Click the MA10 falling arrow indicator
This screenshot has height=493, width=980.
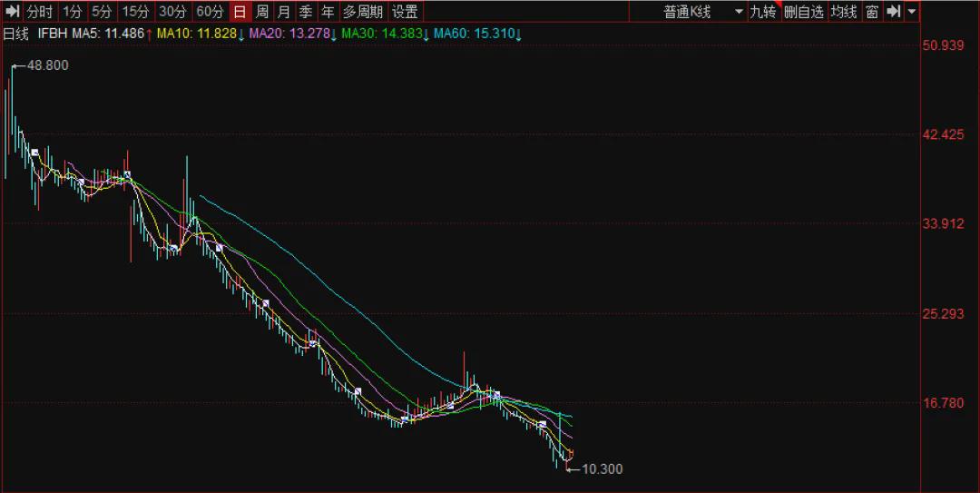pyautogui.click(x=240, y=34)
